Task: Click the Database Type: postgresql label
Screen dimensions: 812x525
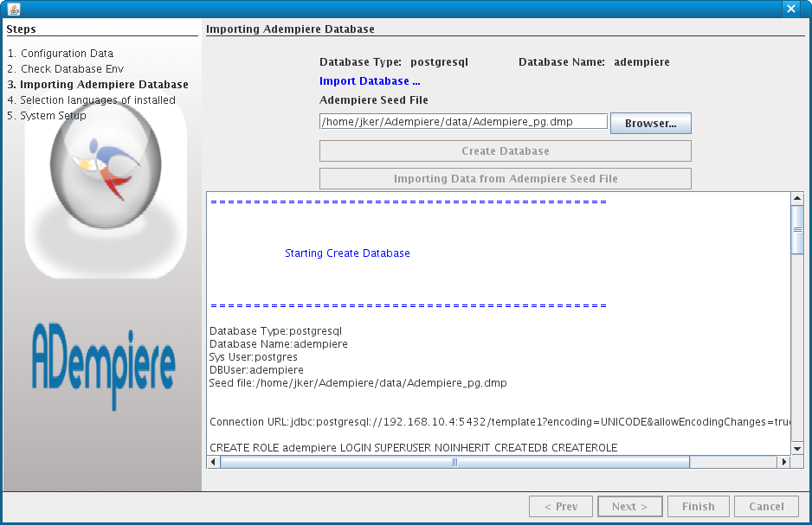Action: [x=394, y=62]
